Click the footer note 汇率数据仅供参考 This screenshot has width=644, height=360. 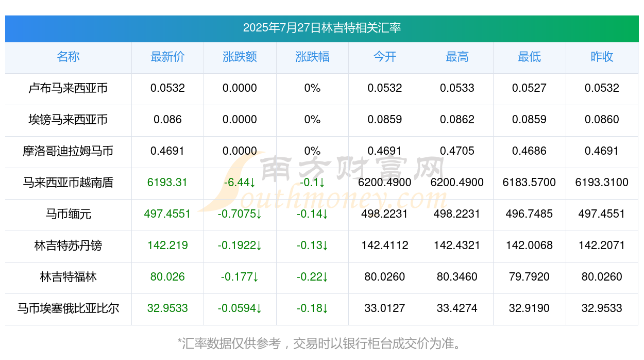pyautogui.click(x=231, y=343)
